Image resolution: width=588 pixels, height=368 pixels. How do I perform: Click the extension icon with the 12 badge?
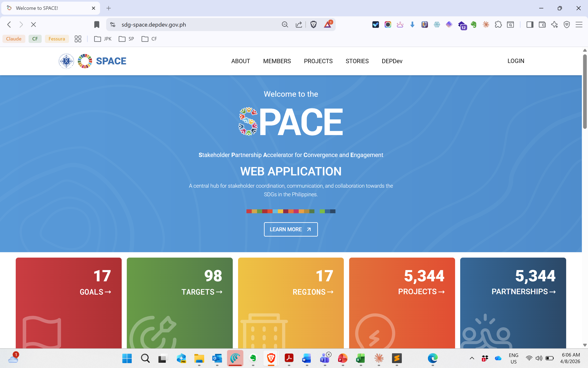coord(462,25)
